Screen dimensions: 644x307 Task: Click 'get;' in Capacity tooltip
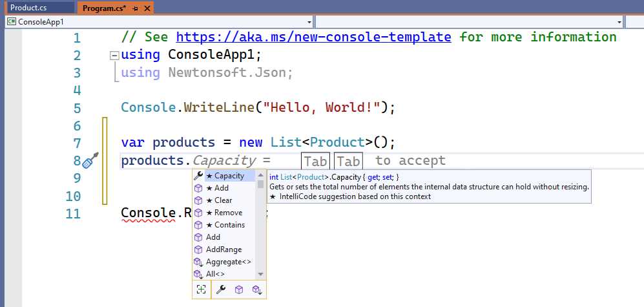pos(373,177)
